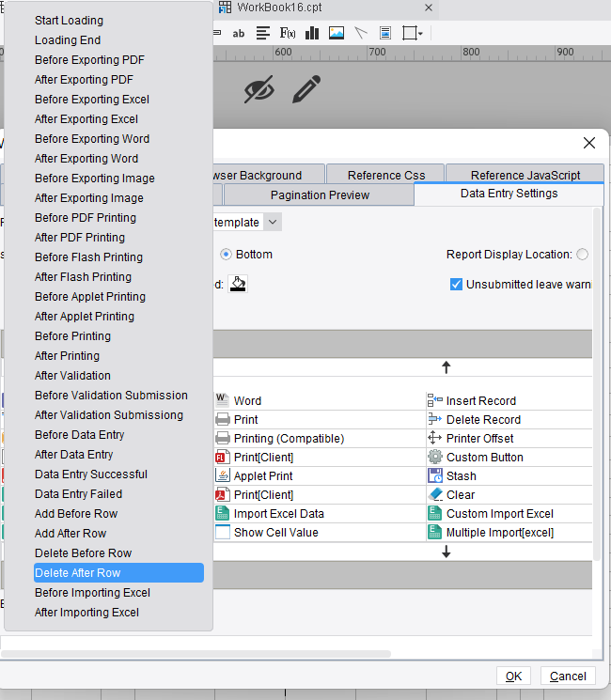Select the Report Display Location radio button
Screen dimensions: 611x700
coord(583,255)
